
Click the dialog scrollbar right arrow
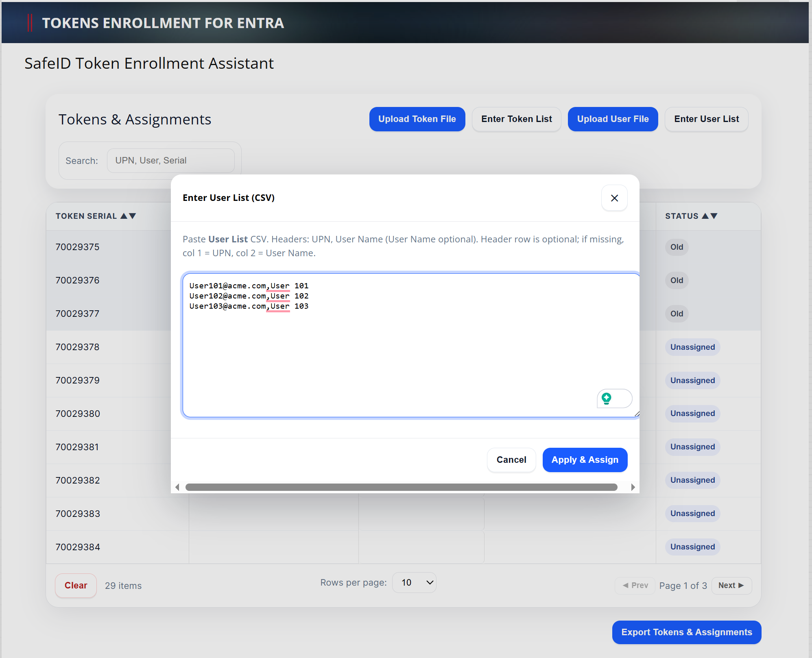[x=633, y=487]
